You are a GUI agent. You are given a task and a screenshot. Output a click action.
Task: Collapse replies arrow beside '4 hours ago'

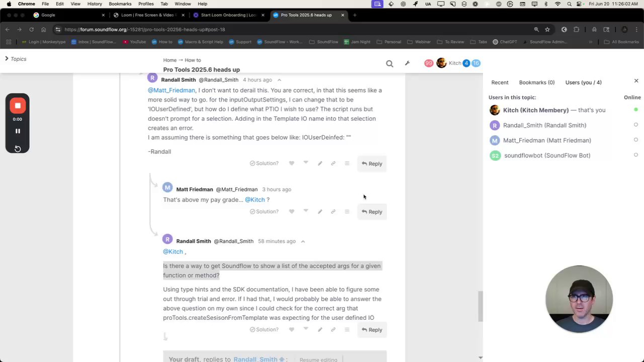tap(279, 80)
